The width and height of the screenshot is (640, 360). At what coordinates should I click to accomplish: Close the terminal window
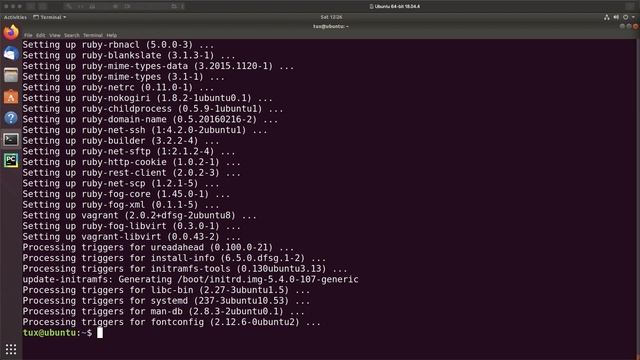click(x=636, y=27)
